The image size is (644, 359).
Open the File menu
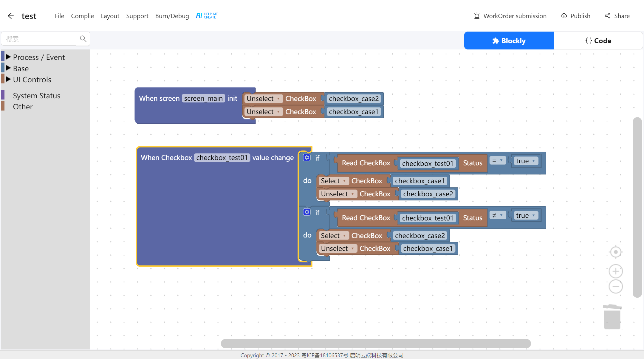click(x=59, y=16)
